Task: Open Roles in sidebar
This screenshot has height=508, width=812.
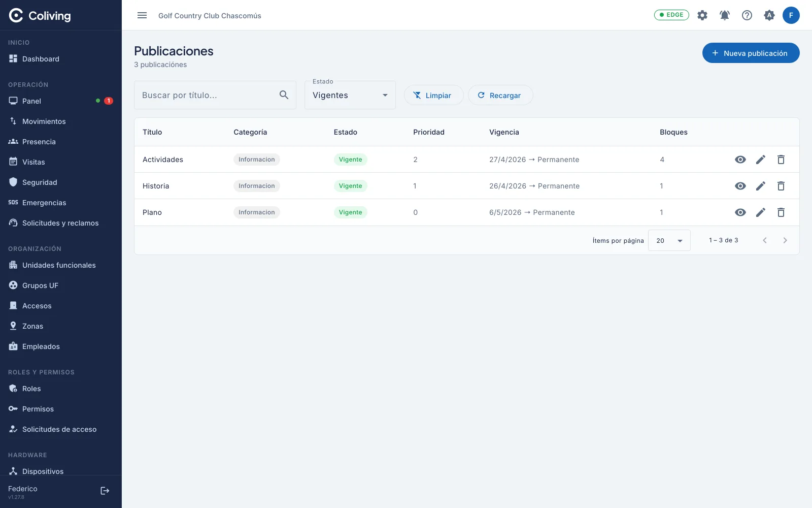Action: [61, 389]
